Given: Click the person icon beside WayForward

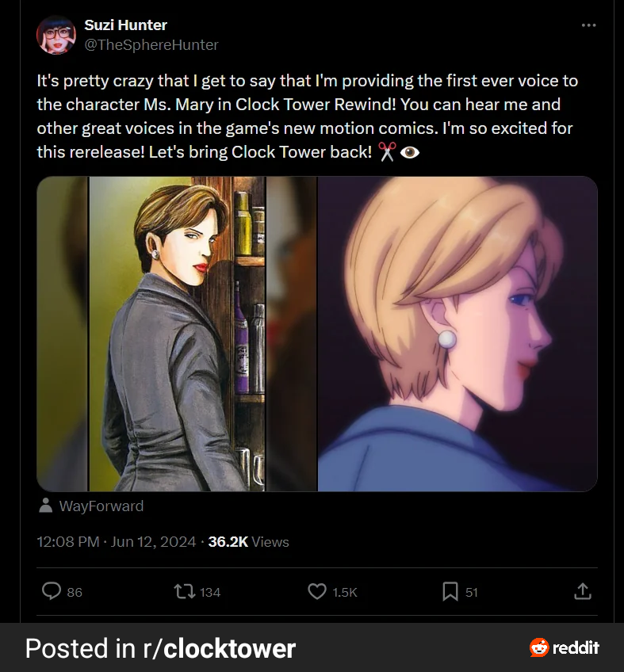Looking at the screenshot, I should tap(46, 506).
